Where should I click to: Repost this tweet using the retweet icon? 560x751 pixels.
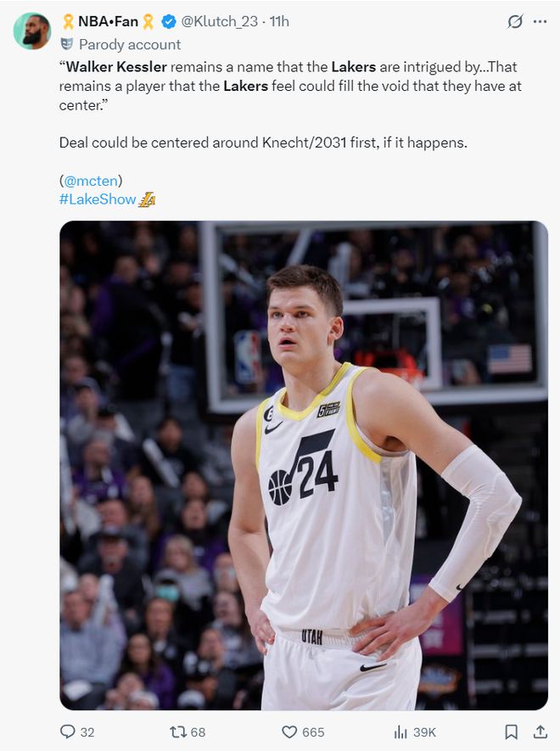coord(178,731)
